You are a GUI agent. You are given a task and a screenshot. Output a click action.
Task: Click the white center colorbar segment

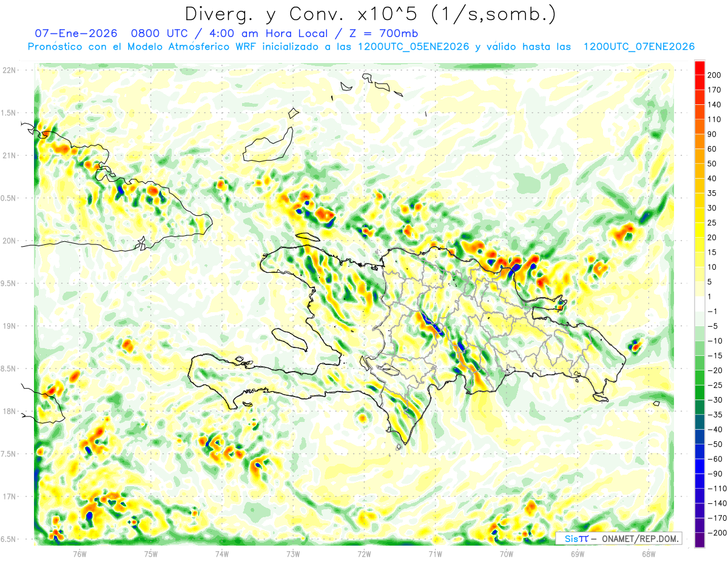(x=699, y=304)
